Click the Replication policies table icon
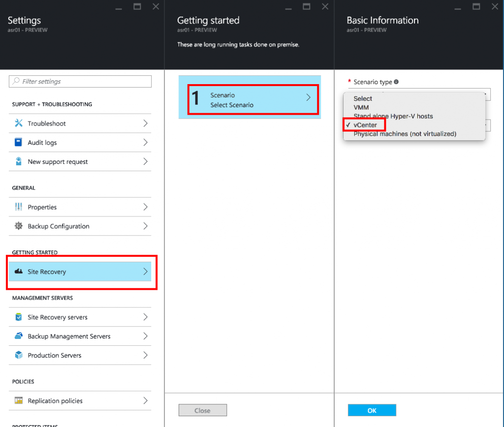Image resolution: width=504 pixels, height=427 pixels. pyautogui.click(x=19, y=400)
